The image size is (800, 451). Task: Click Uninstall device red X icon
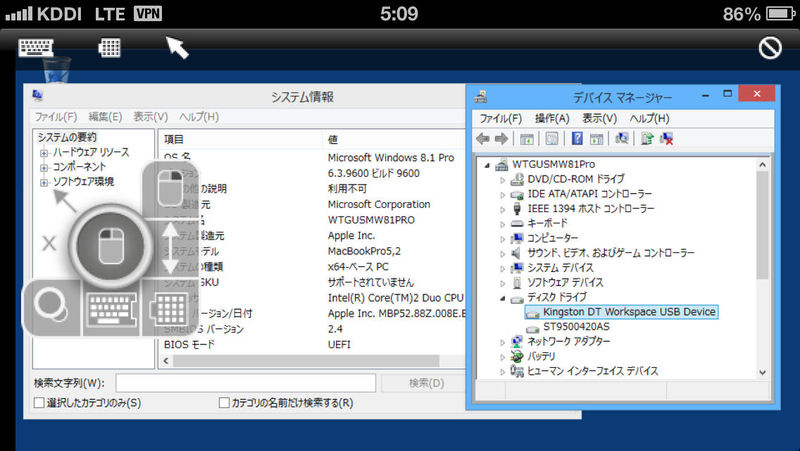666,139
